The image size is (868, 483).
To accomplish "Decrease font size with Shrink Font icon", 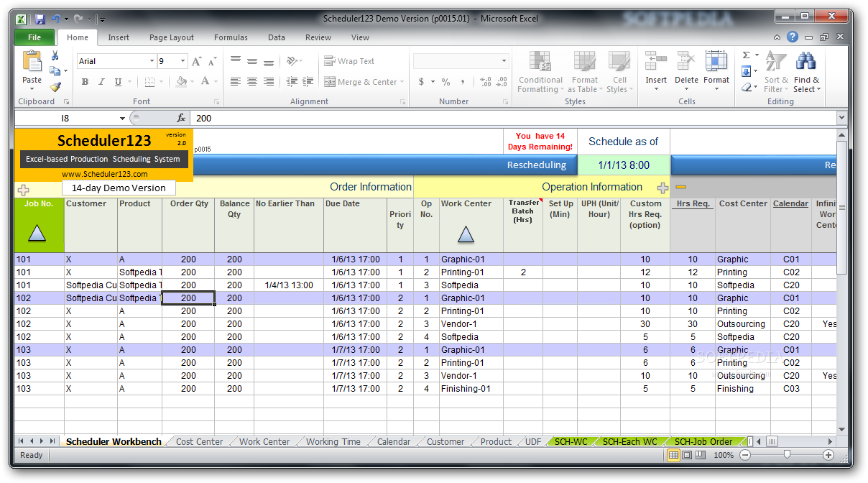I will (213, 61).
